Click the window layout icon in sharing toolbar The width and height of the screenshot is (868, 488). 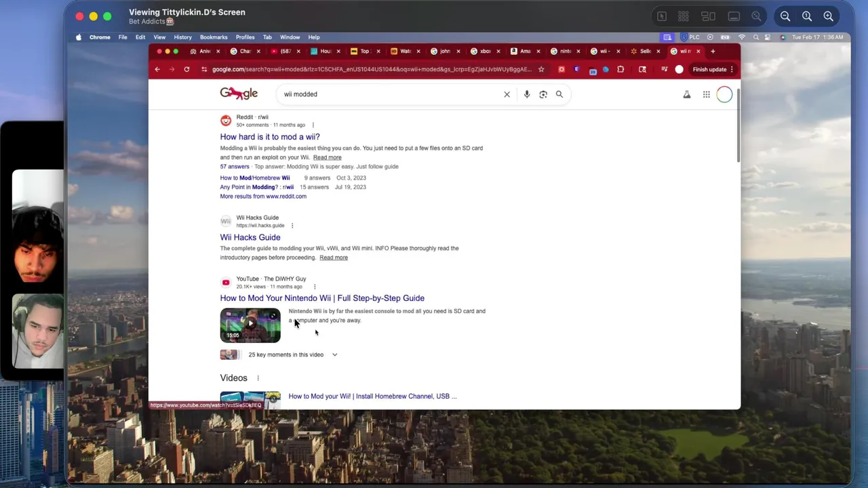click(708, 16)
